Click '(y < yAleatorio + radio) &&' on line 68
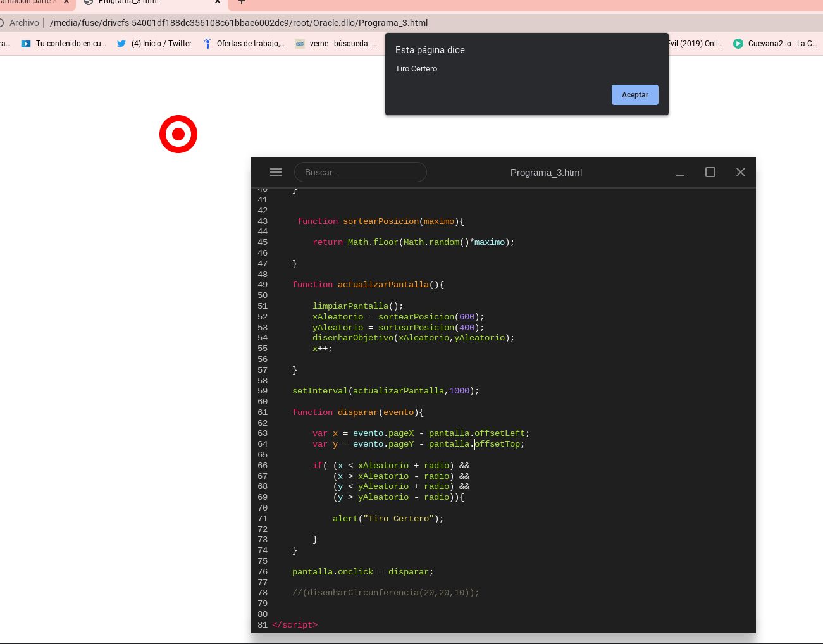 (401, 486)
